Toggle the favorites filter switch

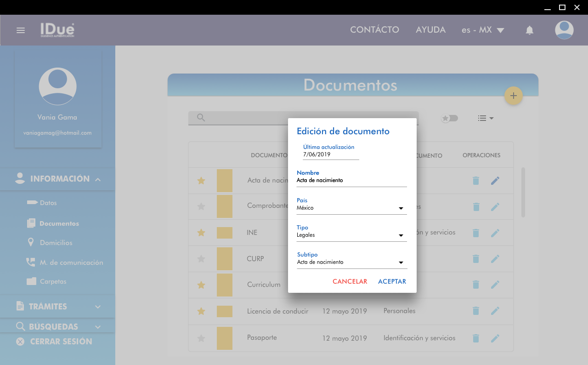point(450,118)
